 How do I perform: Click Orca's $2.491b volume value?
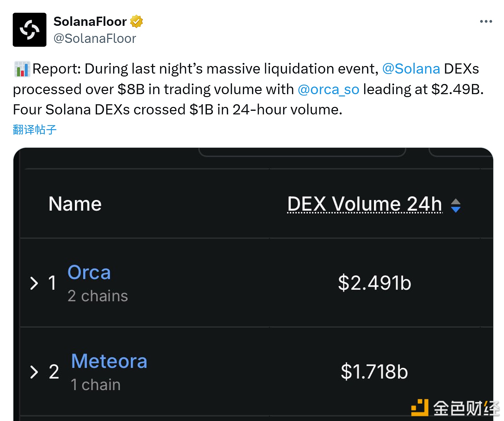click(x=374, y=283)
